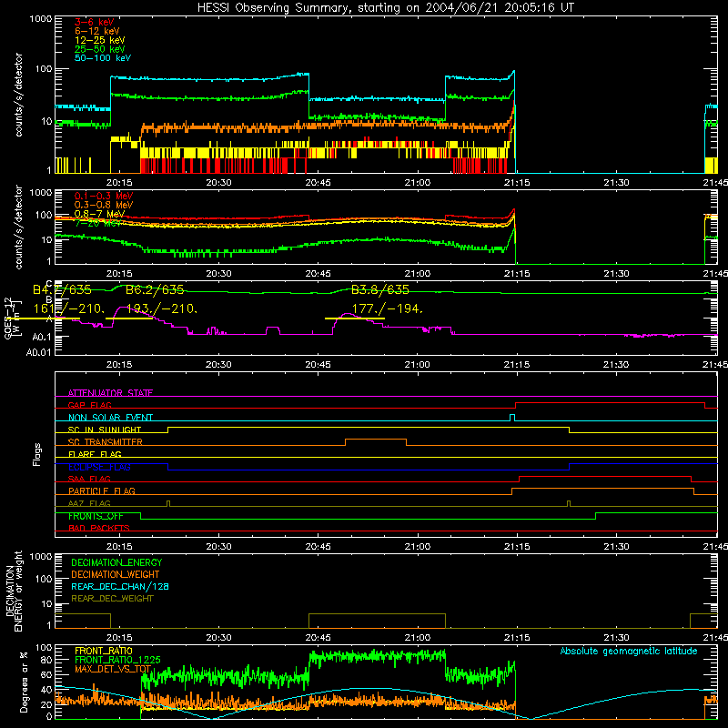Image resolution: width=728 pixels, height=728 pixels.
Task: Click the 177./-194. position label
Action: pyautogui.click(x=388, y=308)
